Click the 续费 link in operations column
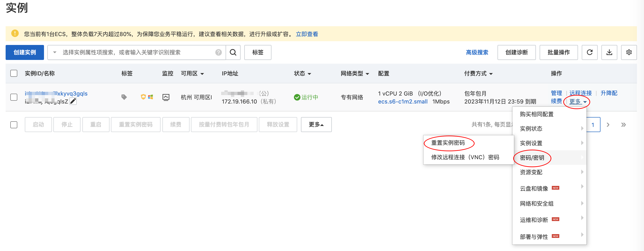 click(556, 101)
